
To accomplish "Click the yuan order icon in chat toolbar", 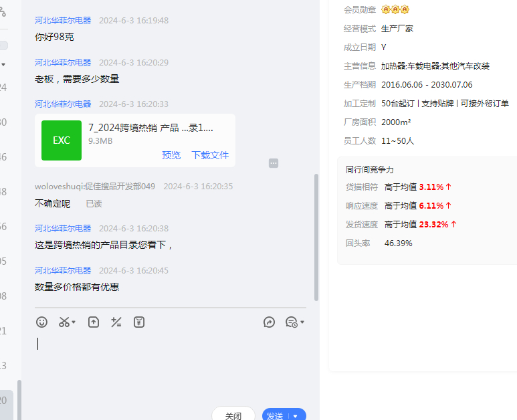I will point(139,322).
